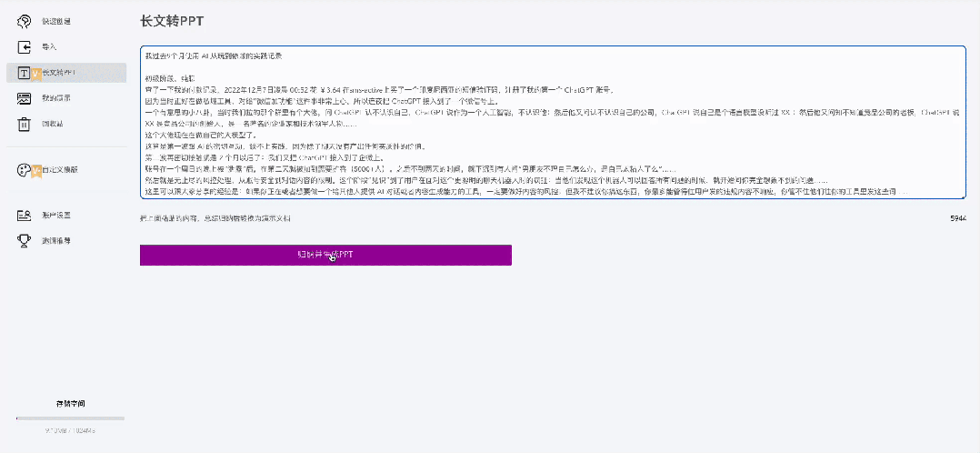
Task: Open 快速创建 via the head icon
Action: pyautogui.click(x=24, y=21)
